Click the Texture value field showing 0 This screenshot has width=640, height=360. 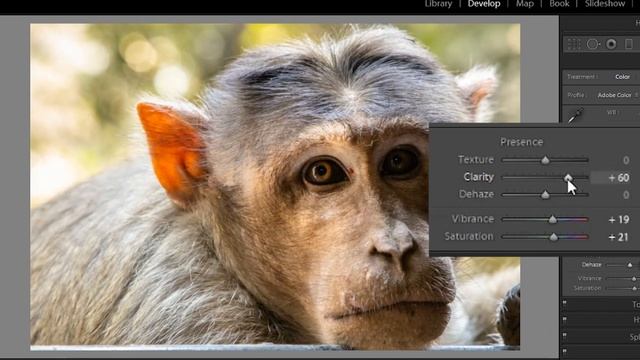(x=626, y=160)
